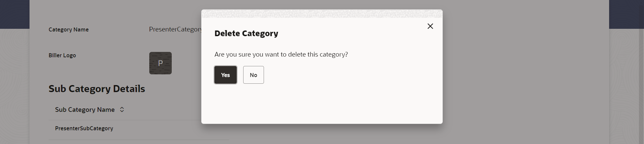Click the Biller Logo field label
This screenshot has width=644, height=144.
(62, 55)
